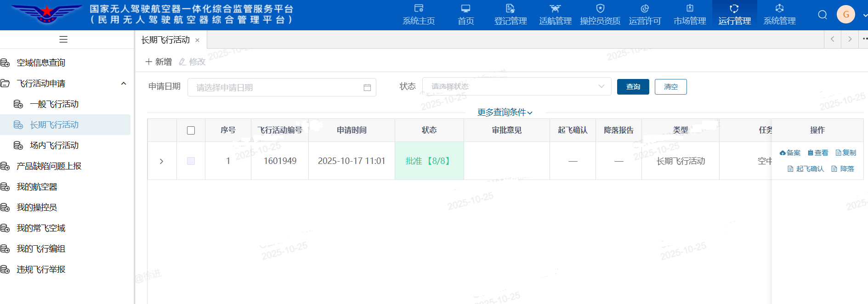Image resolution: width=868 pixels, height=304 pixels.
Task: Open the 适航管理 top menu
Action: (x=555, y=15)
